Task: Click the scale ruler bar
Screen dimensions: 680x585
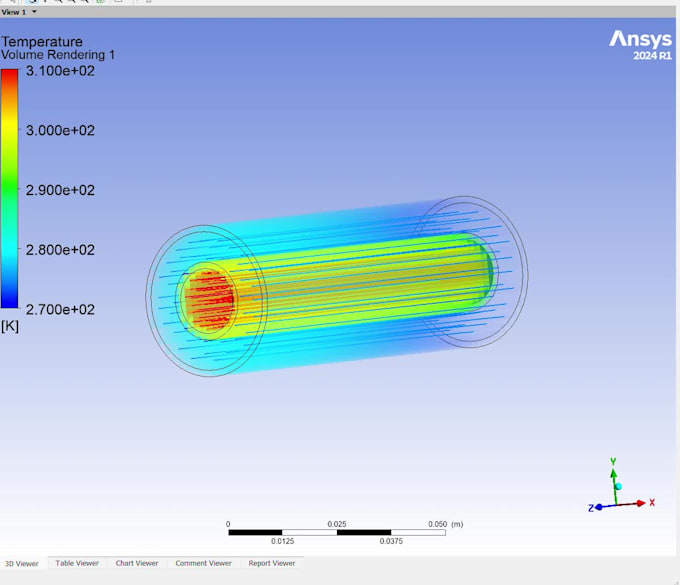Action: click(337, 532)
